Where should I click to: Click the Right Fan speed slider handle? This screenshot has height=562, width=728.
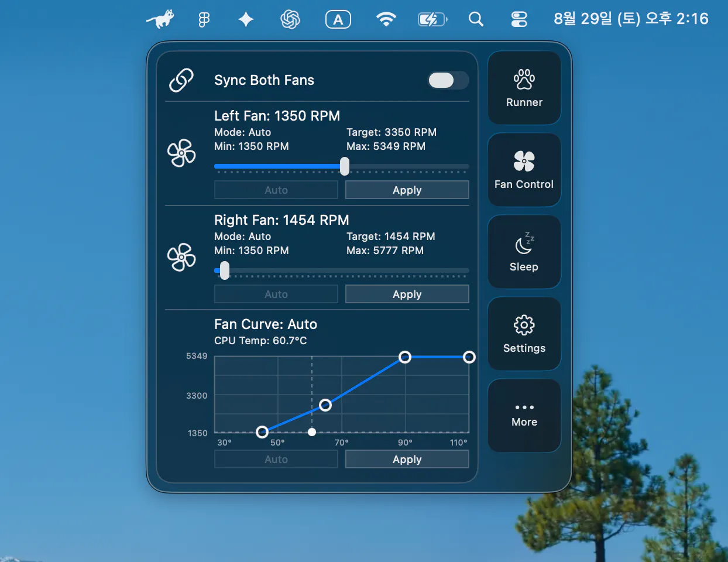point(225,270)
